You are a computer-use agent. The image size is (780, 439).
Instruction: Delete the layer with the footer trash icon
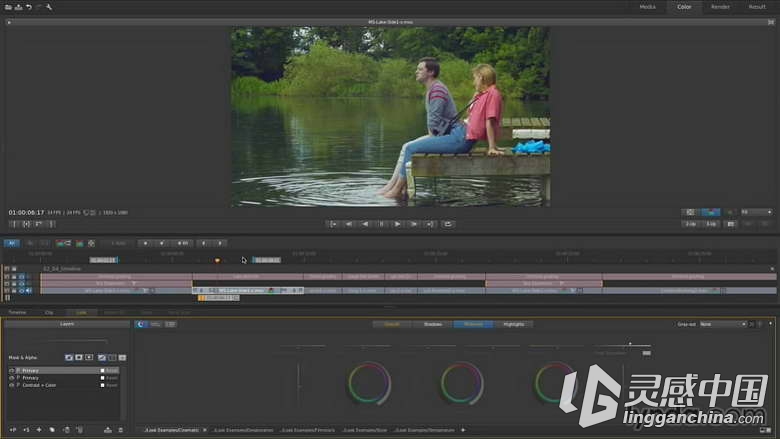(120, 430)
